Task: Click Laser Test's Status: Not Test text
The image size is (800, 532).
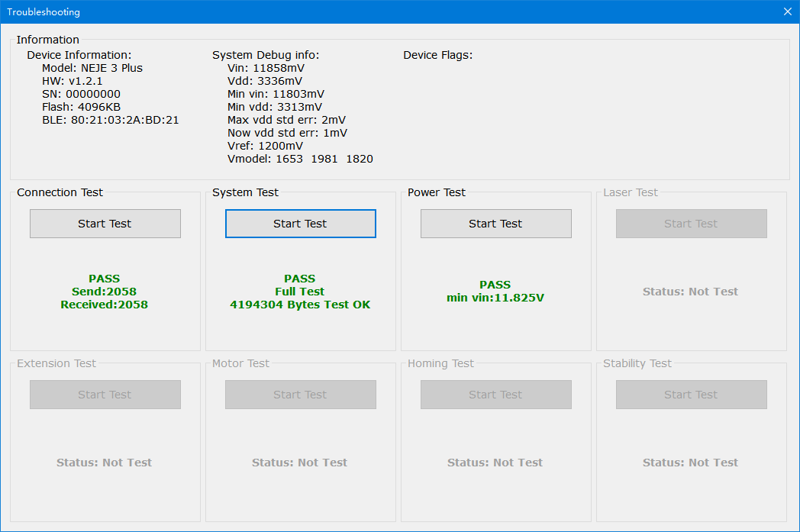Action: tap(690, 292)
